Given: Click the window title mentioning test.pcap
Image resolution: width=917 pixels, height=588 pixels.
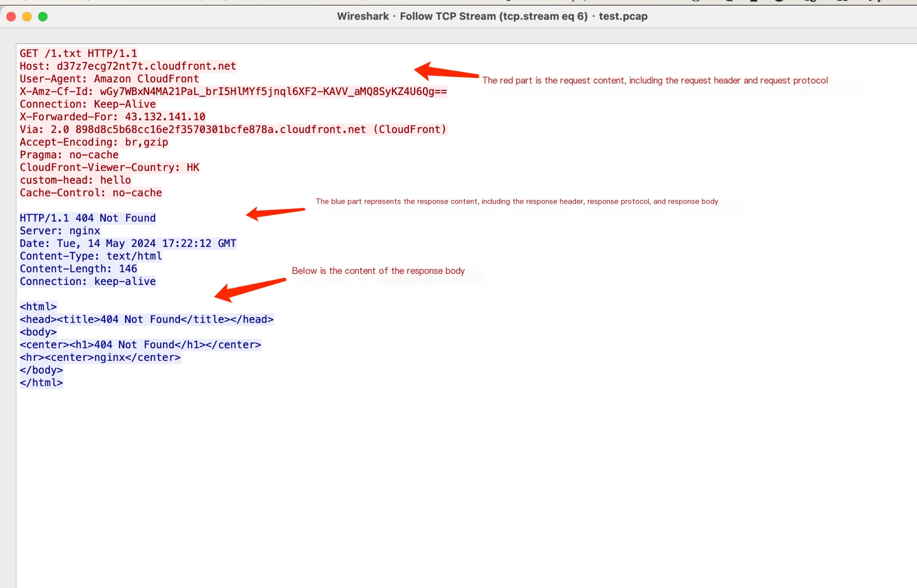Looking at the screenshot, I should click(492, 16).
